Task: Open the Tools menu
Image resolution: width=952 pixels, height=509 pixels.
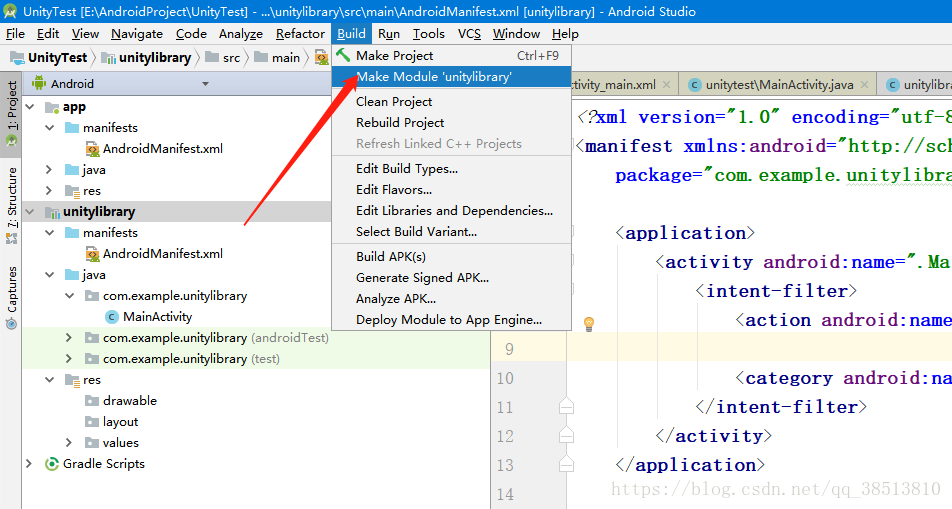Action: [x=429, y=34]
